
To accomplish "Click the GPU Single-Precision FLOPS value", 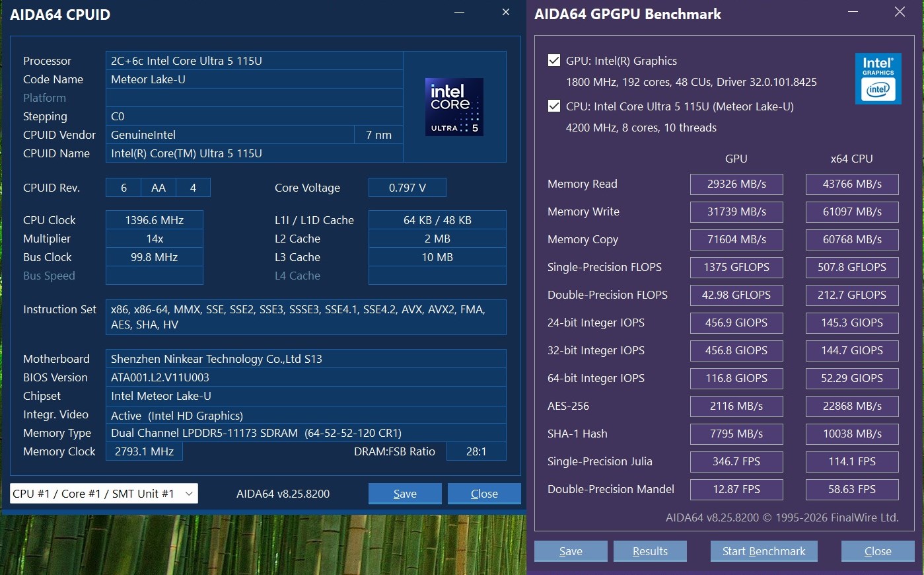I will (x=736, y=268).
